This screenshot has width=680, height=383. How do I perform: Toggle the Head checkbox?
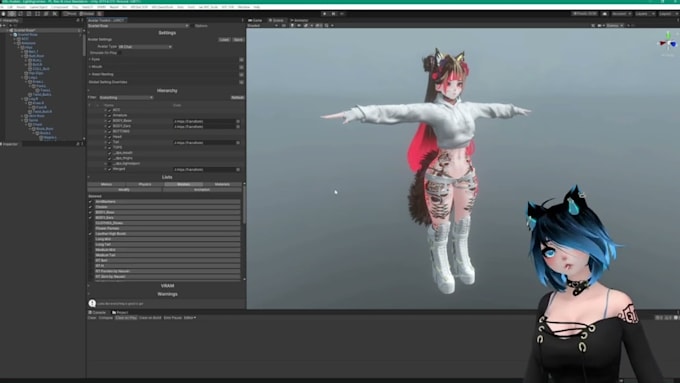[109, 137]
